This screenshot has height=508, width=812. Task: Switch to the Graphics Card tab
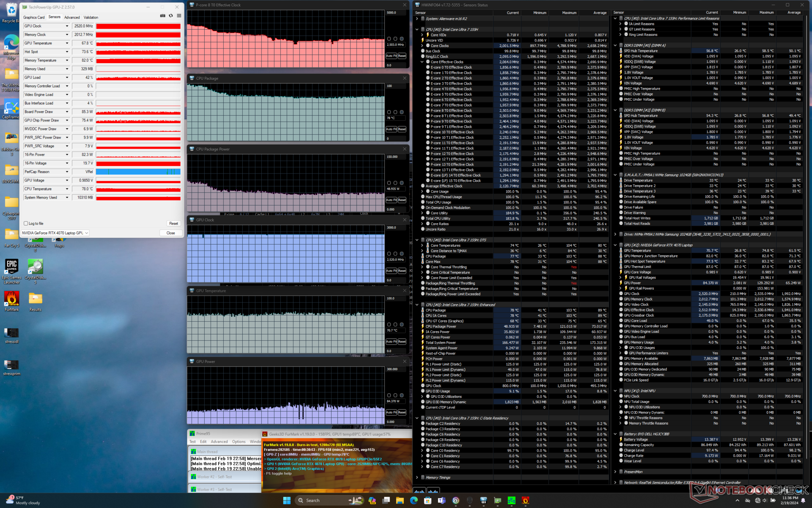click(34, 17)
